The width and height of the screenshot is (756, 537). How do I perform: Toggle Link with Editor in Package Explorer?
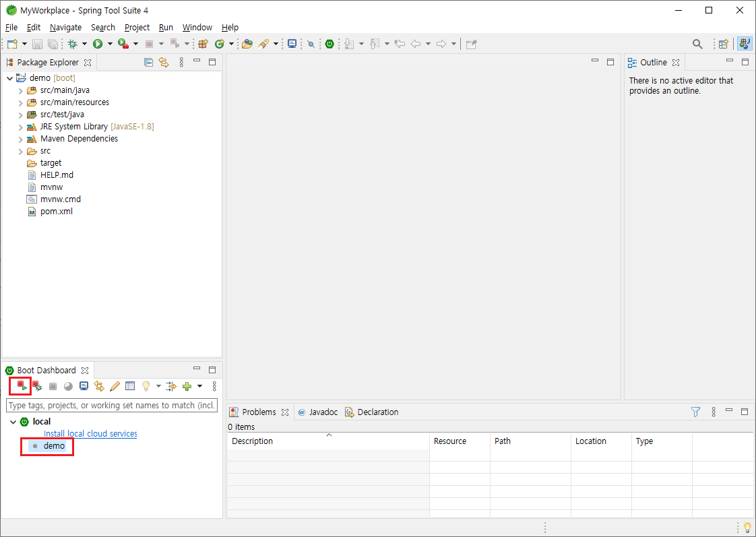click(x=164, y=62)
